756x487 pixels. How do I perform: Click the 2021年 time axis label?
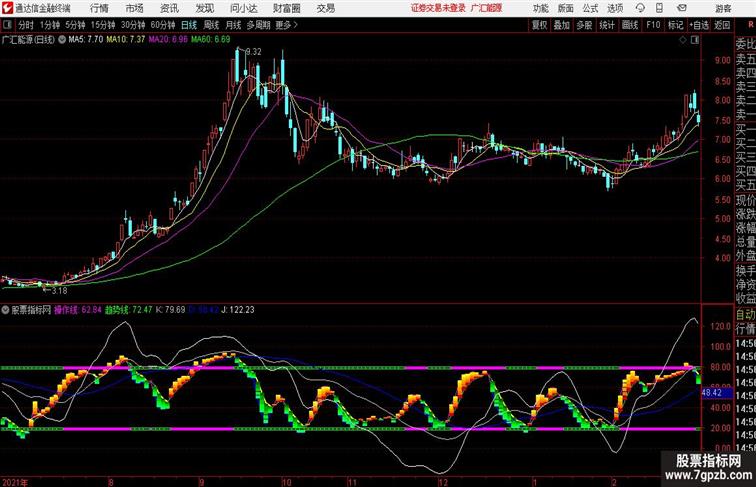(x=15, y=482)
